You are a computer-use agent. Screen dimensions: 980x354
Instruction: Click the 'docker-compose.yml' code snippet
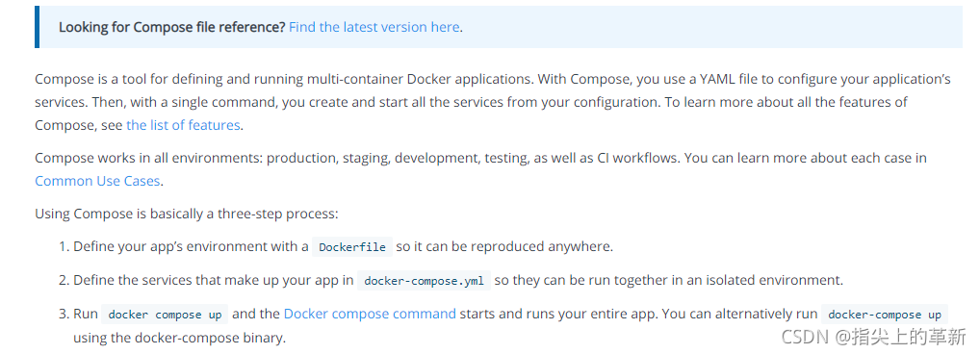click(424, 280)
